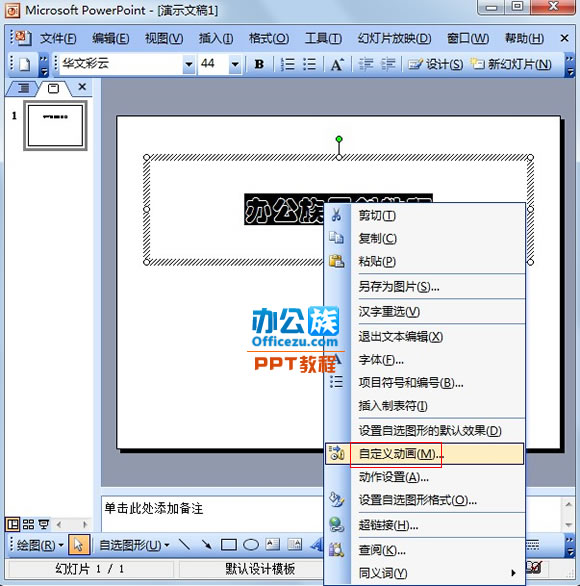Viewport: 580px width, 586px height.
Task: Open the 自选图形(U) dropdown
Action: point(134,545)
